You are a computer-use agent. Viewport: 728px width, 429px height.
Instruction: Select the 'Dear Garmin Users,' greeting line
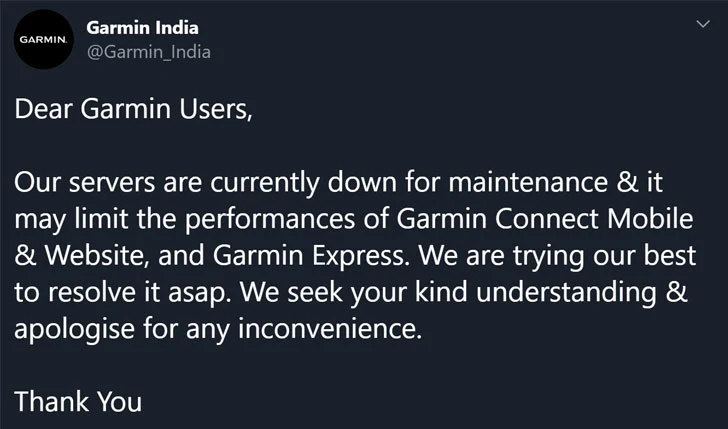pos(133,110)
